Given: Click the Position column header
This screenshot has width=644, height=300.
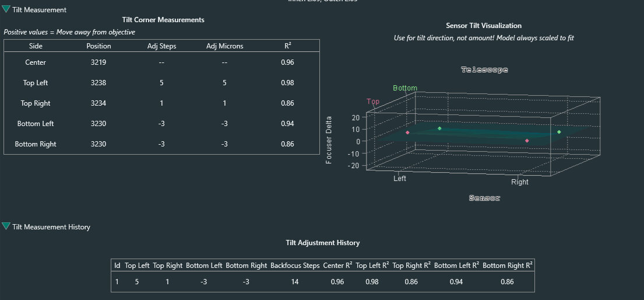Looking at the screenshot, I should point(98,46).
